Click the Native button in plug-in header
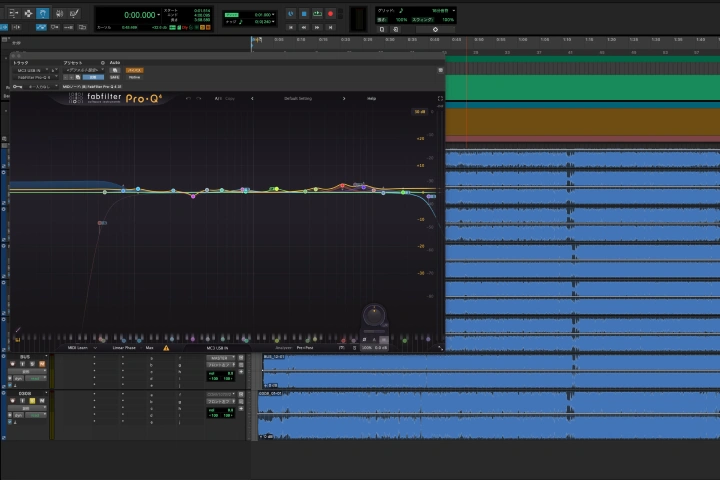Image resolution: width=720 pixels, height=480 pixels. pyautogui.click(x=135, y=77)
